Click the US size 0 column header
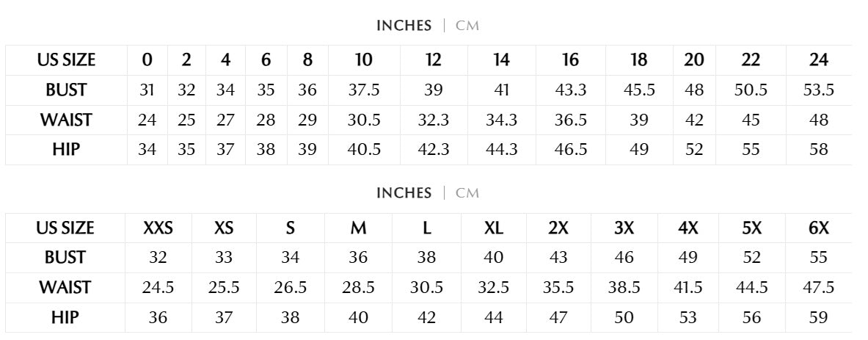This screenshot has width=868, height=340. click(147, 60)
